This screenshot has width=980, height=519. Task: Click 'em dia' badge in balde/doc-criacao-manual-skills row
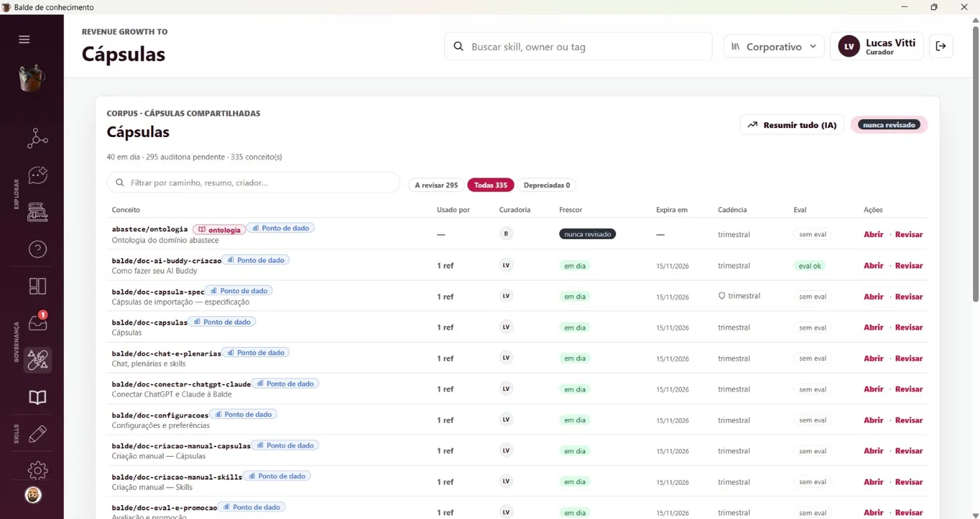575,482
